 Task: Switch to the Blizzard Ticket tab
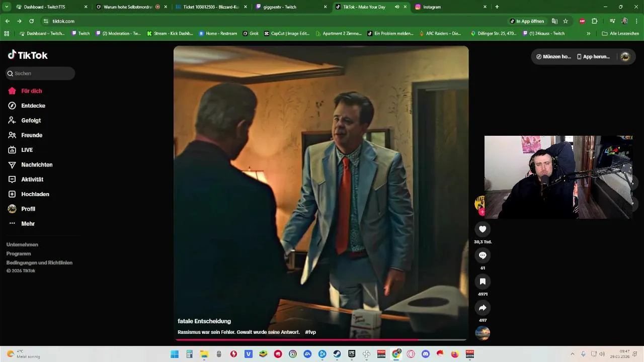(x=211, y=7)
